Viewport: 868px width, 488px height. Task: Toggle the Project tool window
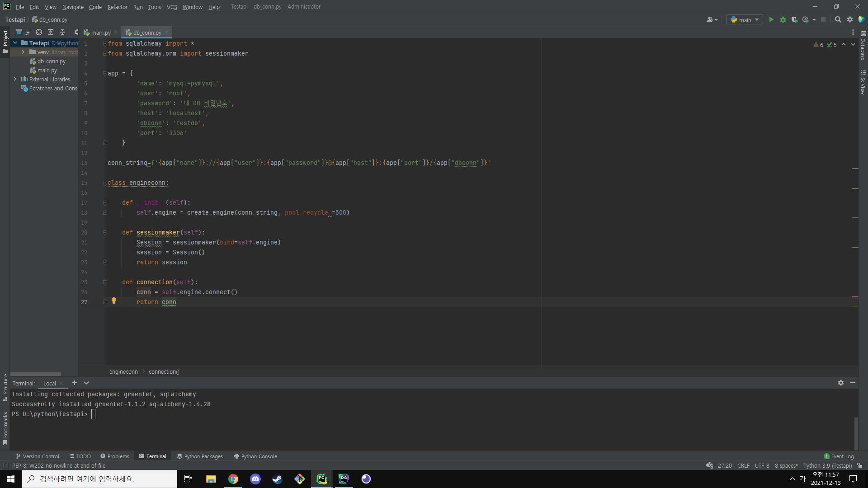coord(5,41)
